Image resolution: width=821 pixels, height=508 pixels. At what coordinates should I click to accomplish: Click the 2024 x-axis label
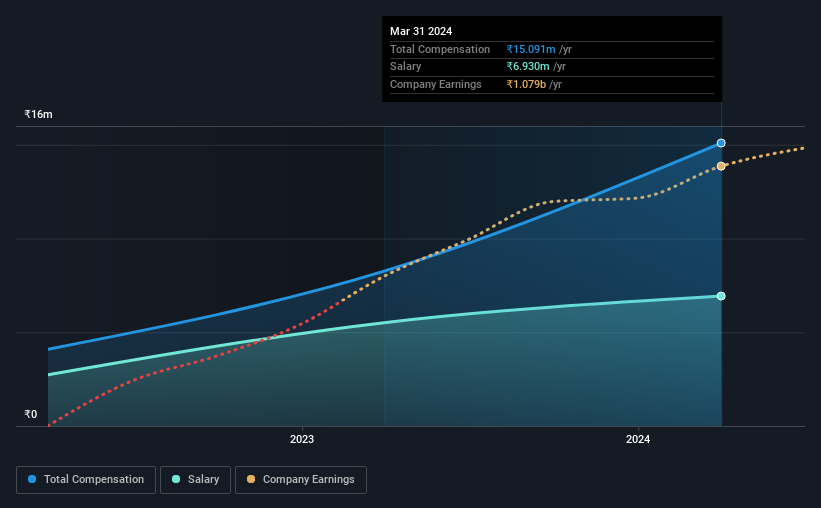638,439
